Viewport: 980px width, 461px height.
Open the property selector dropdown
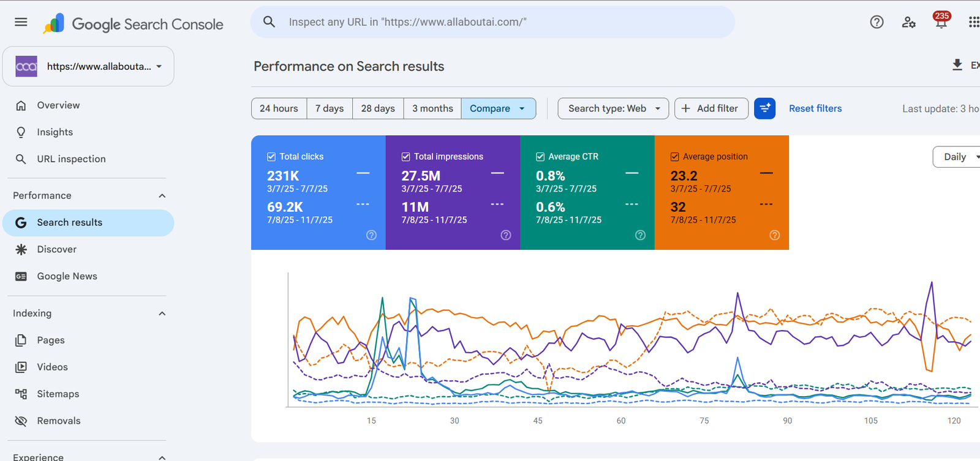88,66
